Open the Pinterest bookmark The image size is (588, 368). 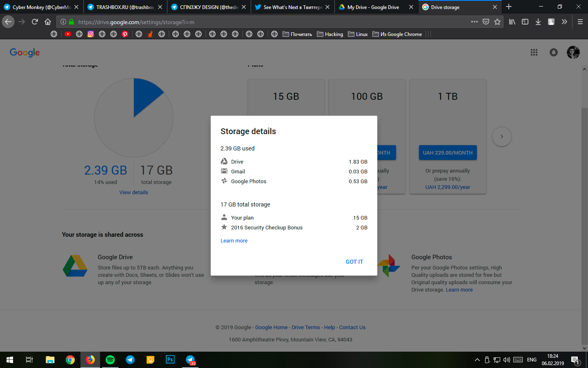pyautogui.click(x=125, y=34)
